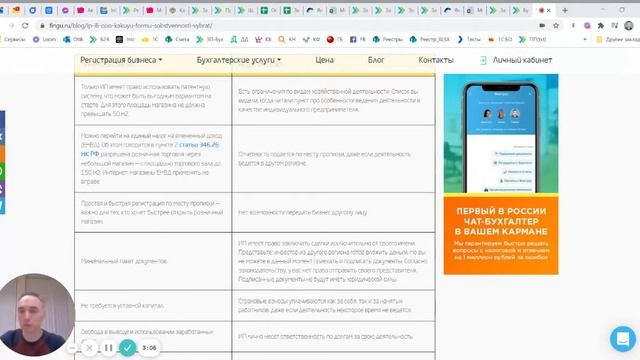
Task: Click the orange Первый в России чат-бухгалтер banner
Action: (501, 235)
